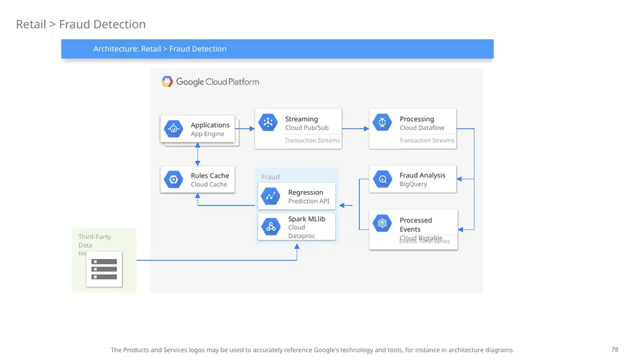Select the 'Spark MLlib' label
This screenshot has height=362, width=644.
point(306,219)
